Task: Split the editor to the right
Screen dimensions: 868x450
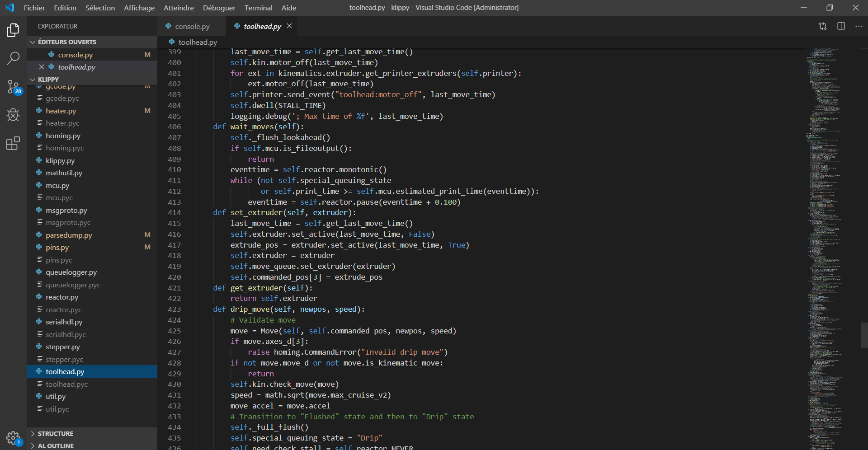Action: tap(841, 26)
